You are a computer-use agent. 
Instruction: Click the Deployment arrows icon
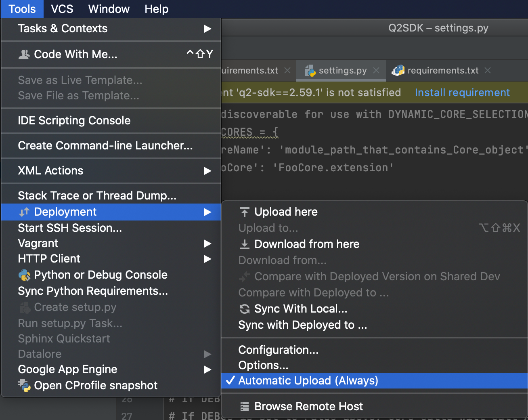pyautogui.click(x=24, y=212)
